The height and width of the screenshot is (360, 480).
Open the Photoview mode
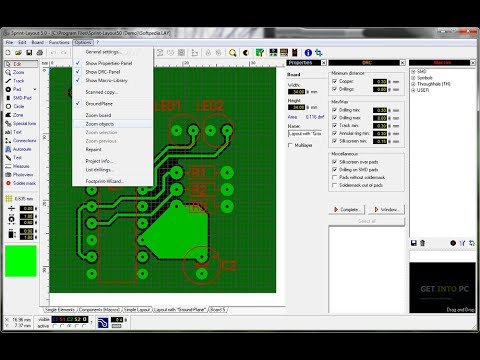point(19,175)
